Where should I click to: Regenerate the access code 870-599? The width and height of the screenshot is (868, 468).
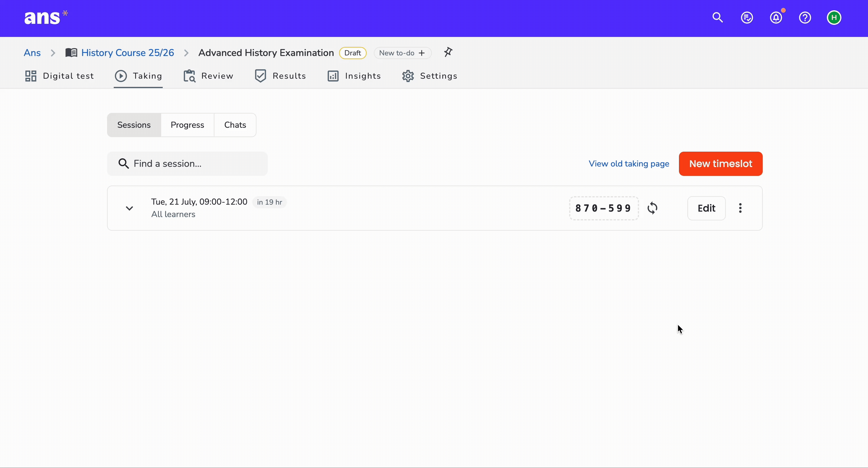652,208
